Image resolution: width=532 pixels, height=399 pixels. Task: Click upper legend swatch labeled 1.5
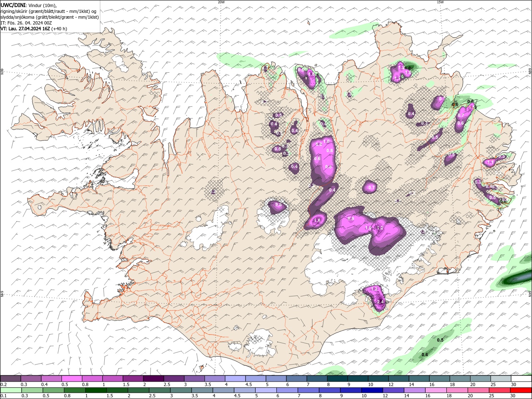tap(133, 379)
